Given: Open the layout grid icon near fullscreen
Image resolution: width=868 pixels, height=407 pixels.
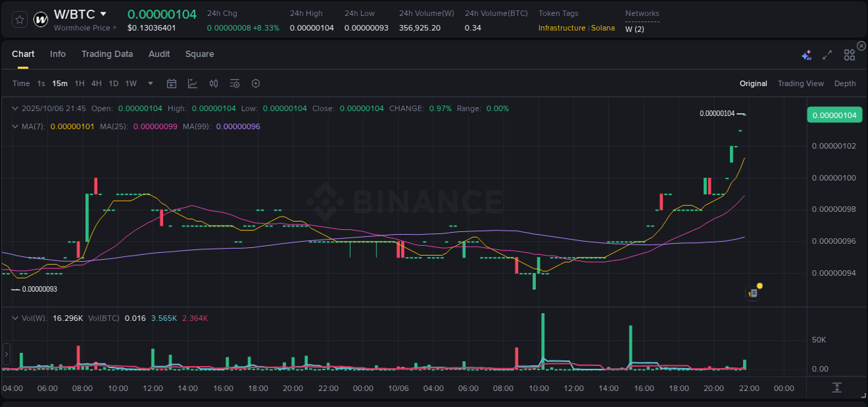Looking at the screenshot, I should [x=849, y=54].
